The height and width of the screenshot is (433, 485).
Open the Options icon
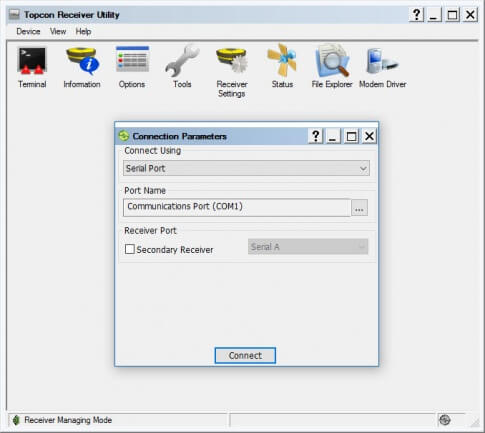(x=132, y=59)
